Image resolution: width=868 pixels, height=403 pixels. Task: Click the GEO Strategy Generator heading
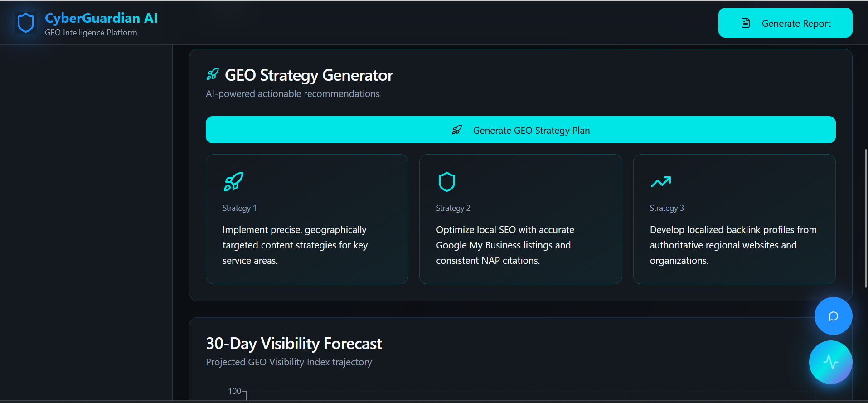click(x=309, y=75)
